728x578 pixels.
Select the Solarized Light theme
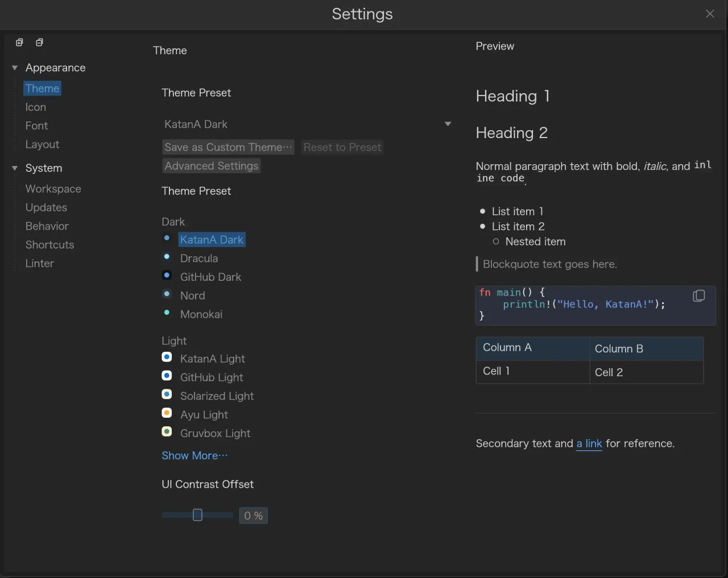[217, 396]
